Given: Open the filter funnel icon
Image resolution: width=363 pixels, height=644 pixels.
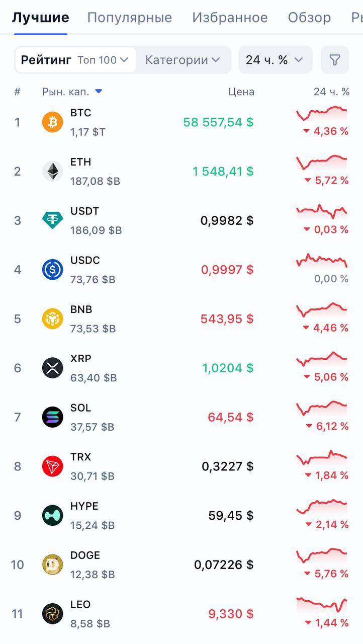Looking at the screenshot, I should 334,60.
